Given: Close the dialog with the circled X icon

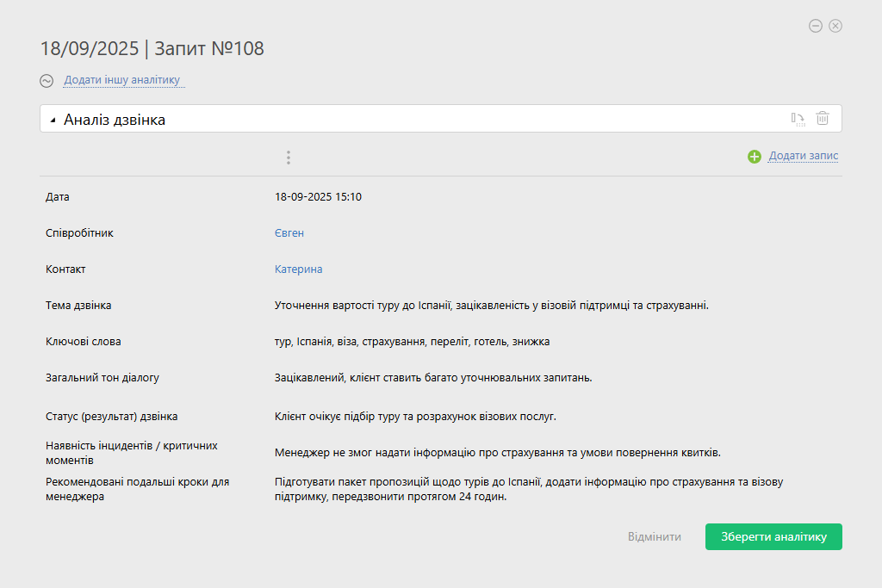Looking at the screenshot, I should (835, 26).
